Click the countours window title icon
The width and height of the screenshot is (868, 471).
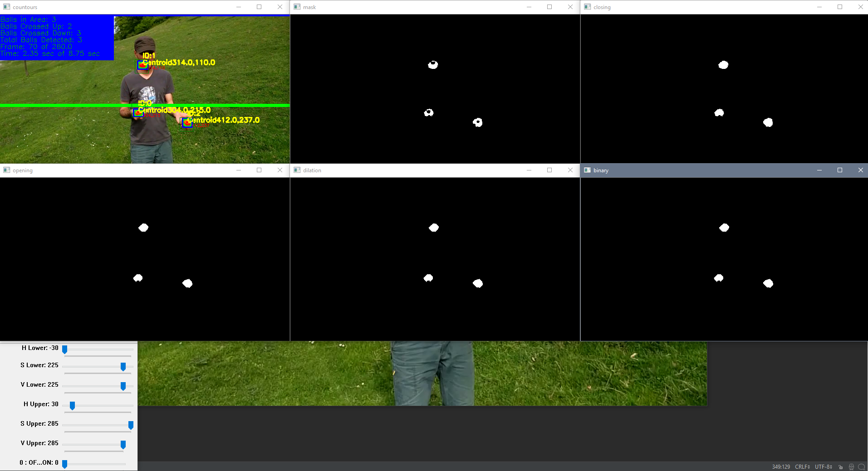tap(6, 7)
